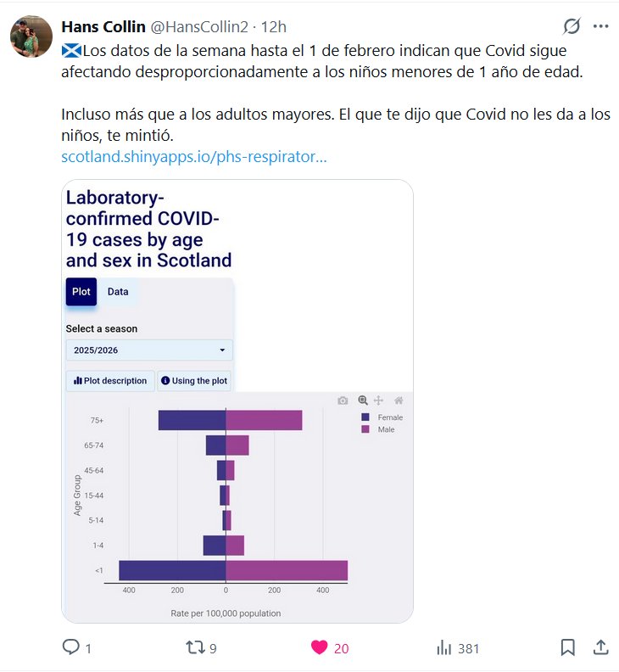Viewport: 619px width, 672px height.
Task: Open post view analytics icon
Action: point(443,647)
